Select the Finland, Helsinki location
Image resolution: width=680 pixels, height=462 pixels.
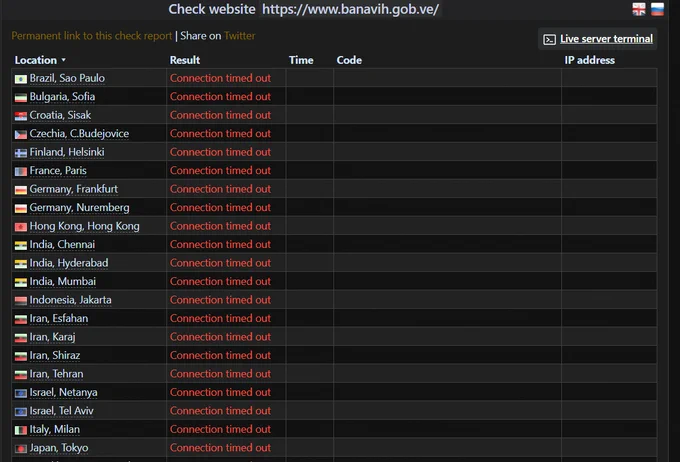click(x=67, y=152)
